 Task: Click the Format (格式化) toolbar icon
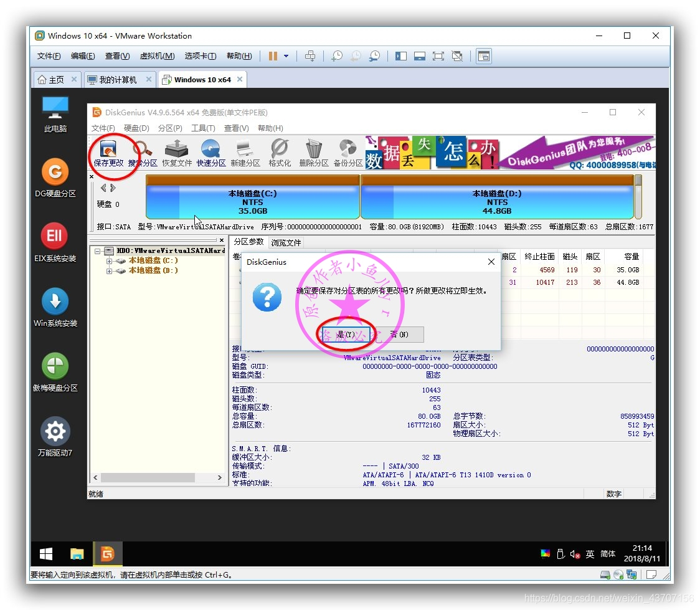(280, 153)
